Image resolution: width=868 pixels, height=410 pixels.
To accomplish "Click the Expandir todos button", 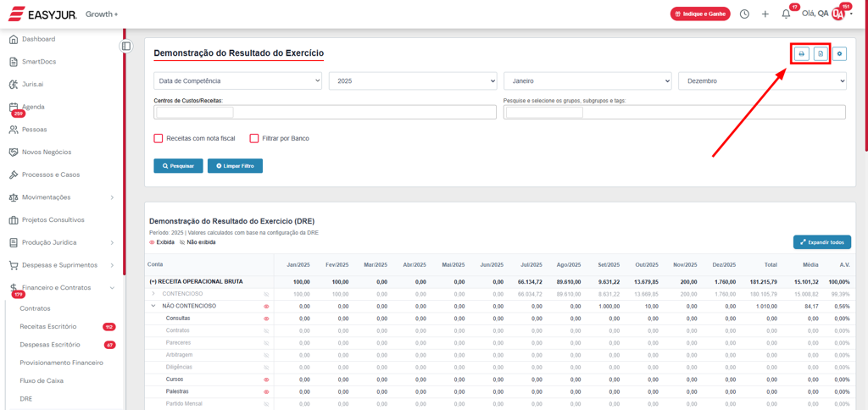I will point(821,242).
